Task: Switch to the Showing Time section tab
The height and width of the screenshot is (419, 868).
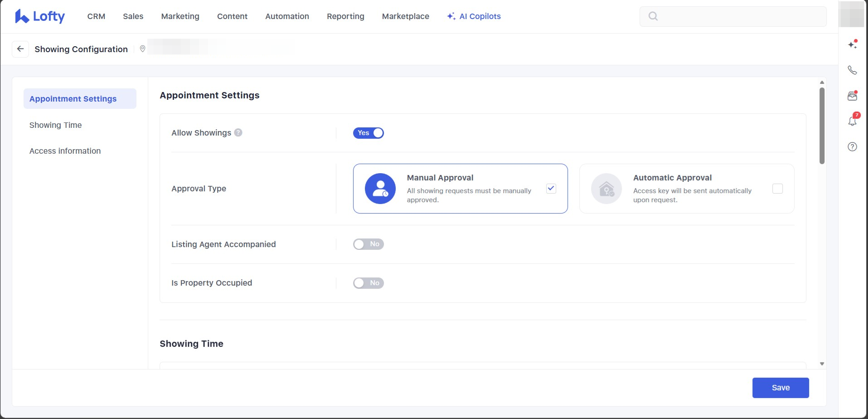Action: [x=56, y=125]
